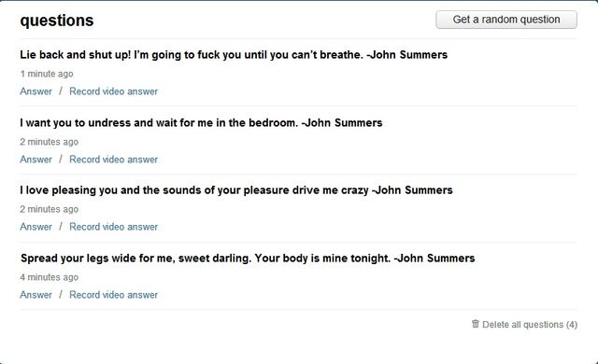Select the last question's bold title text
This screenshot has width=598, height=364.
[x=248, y=259]
